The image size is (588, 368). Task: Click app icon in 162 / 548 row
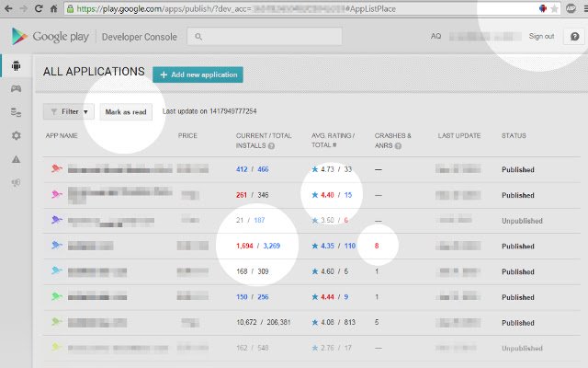56,347
